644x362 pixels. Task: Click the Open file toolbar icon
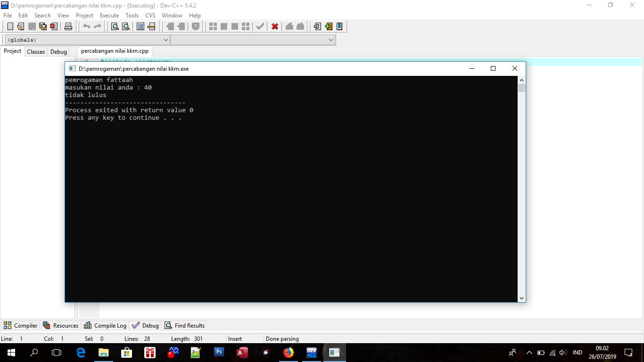click(x=21, y=26)
